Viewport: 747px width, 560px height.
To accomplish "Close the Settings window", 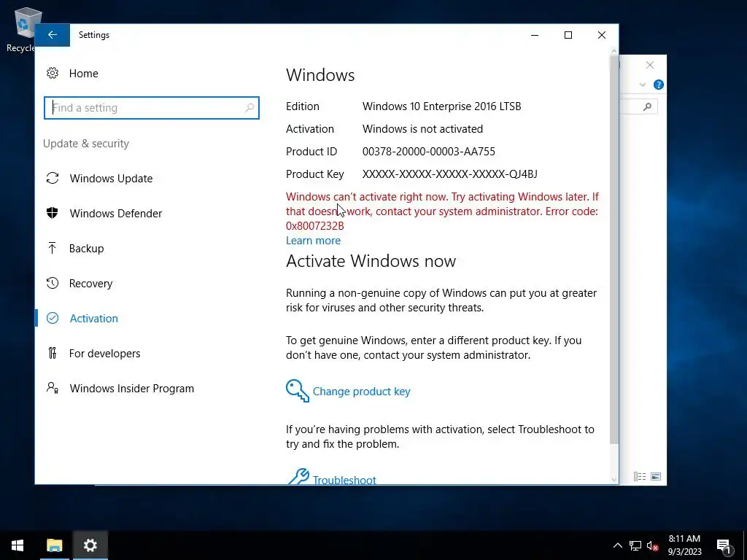I will pyautogui.click(x=602, y=35).
